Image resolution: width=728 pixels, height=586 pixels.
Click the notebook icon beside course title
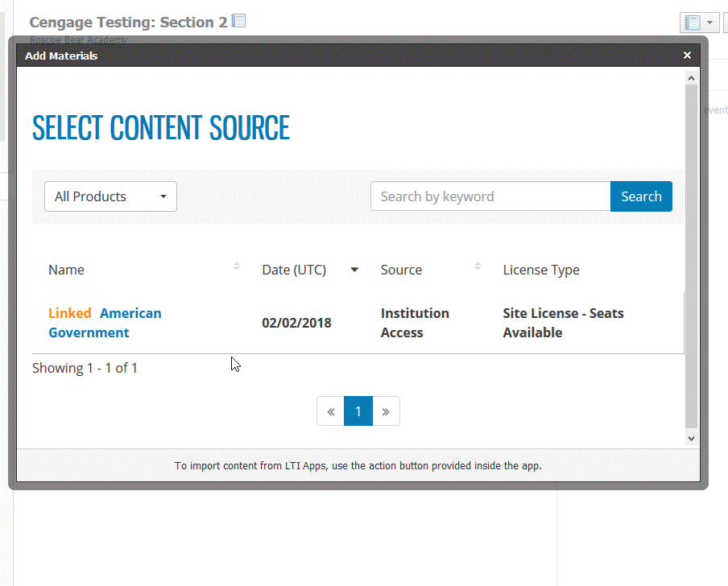[238, 22]
